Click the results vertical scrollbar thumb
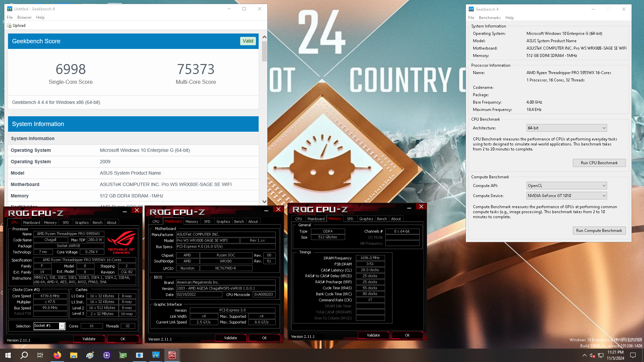Screen dimensions: 644x362 264,51
